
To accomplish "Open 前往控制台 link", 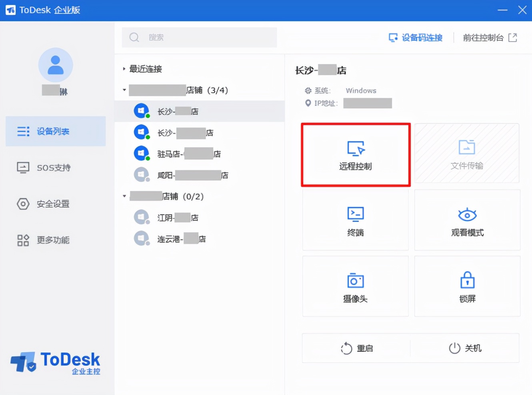I will (x=483, y=38).
